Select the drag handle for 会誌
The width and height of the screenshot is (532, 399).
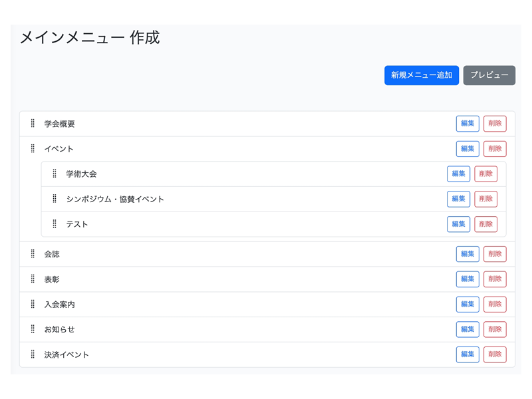click(33, 254)
